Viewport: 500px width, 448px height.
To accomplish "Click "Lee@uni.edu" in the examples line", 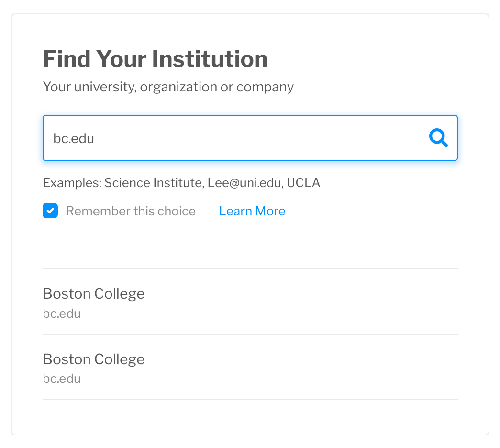I will pos(244,183).
